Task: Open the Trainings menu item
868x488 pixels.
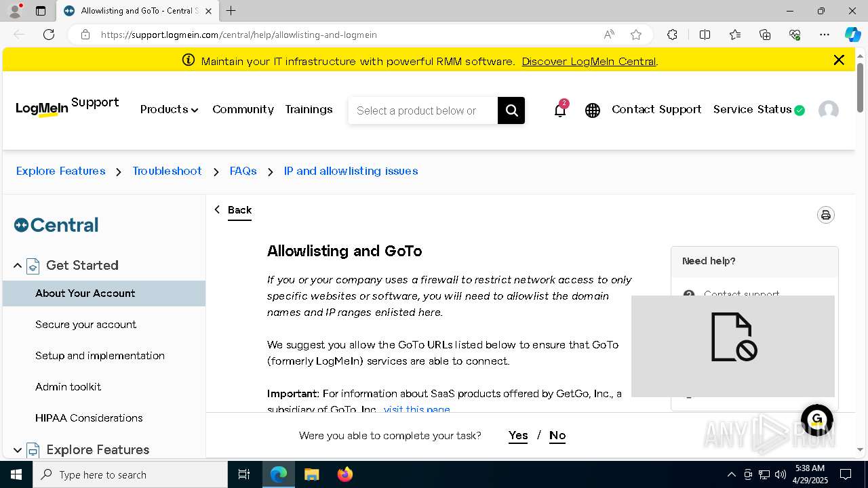Action: pyautogui.click(x=309, y=109)
